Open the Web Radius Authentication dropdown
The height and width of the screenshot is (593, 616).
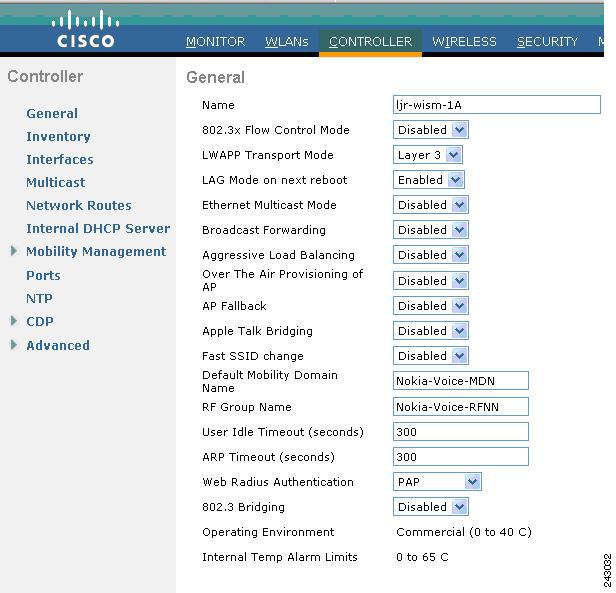coord(437,482)
